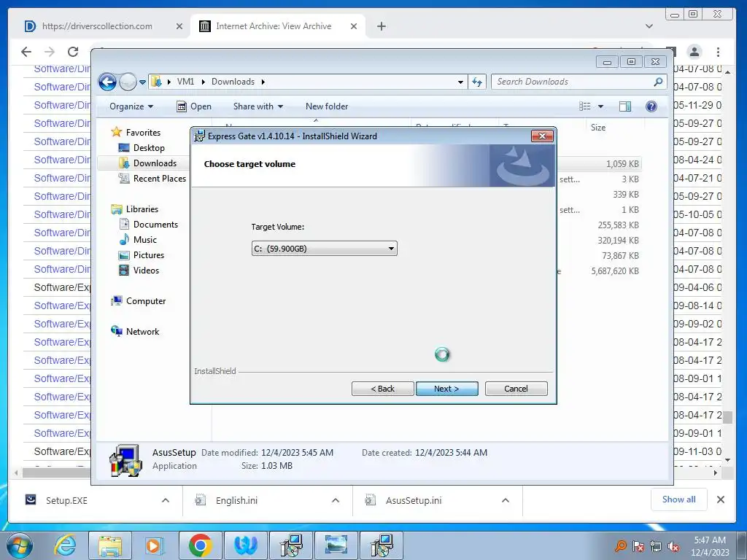Switch to the Internet Archive tab

(x=274, y=26)
